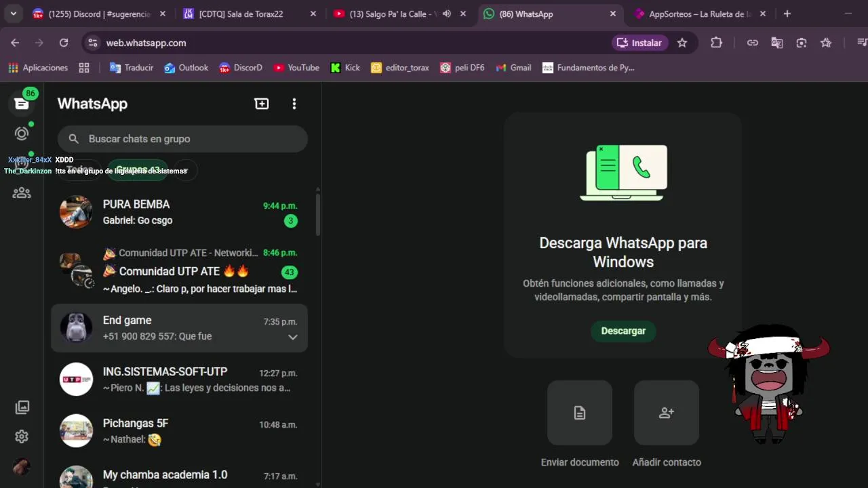Select the Grupos 43 filter chip
868x488 pixels.
pyautogui.click(x=138, y=170)
